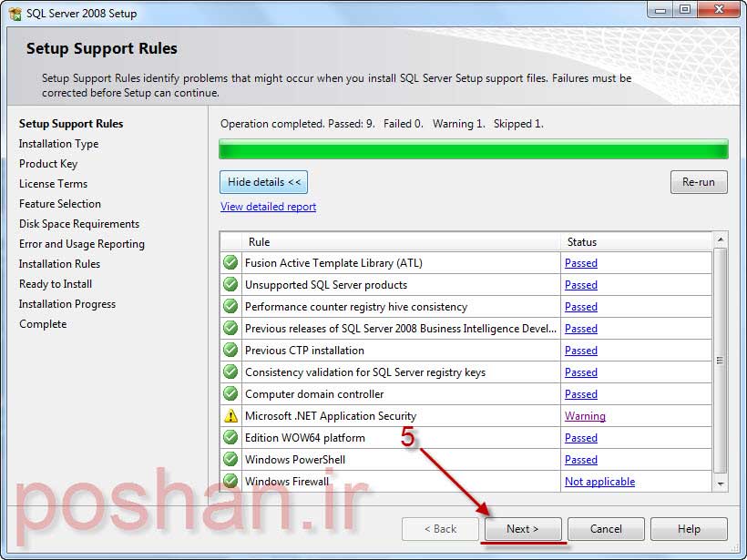Click the green operation progress bar
This screenshot has height=560, width=747.
point(473,149)
